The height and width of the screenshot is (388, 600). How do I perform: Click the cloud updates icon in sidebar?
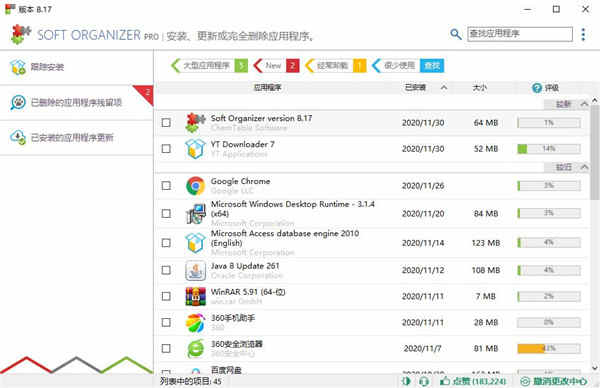pos(18,137)
